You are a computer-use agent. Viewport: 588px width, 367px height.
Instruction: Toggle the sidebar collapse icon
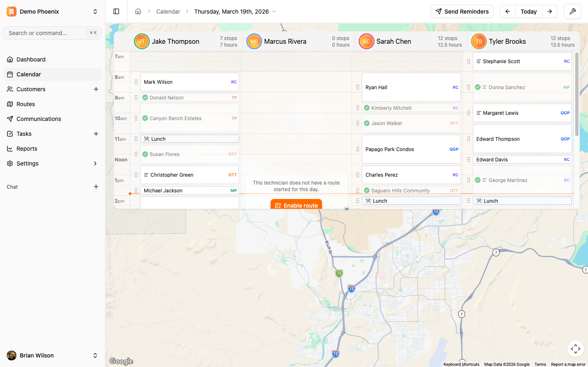pos(116,12)
